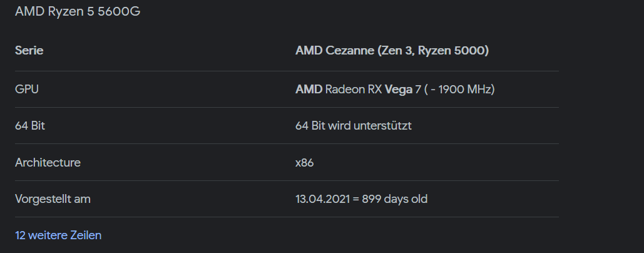Image resolution: width=644 pixels, height=253 pixels.
Task: Click the bold "AMD" in GPU row
Action: pos(309,90)
